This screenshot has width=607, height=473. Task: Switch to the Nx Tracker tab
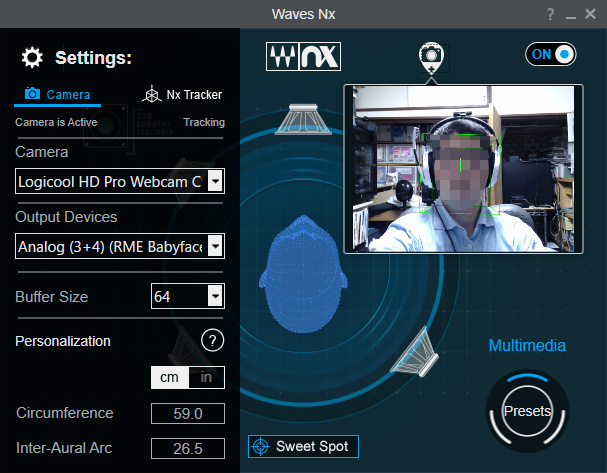pos(183,95)
